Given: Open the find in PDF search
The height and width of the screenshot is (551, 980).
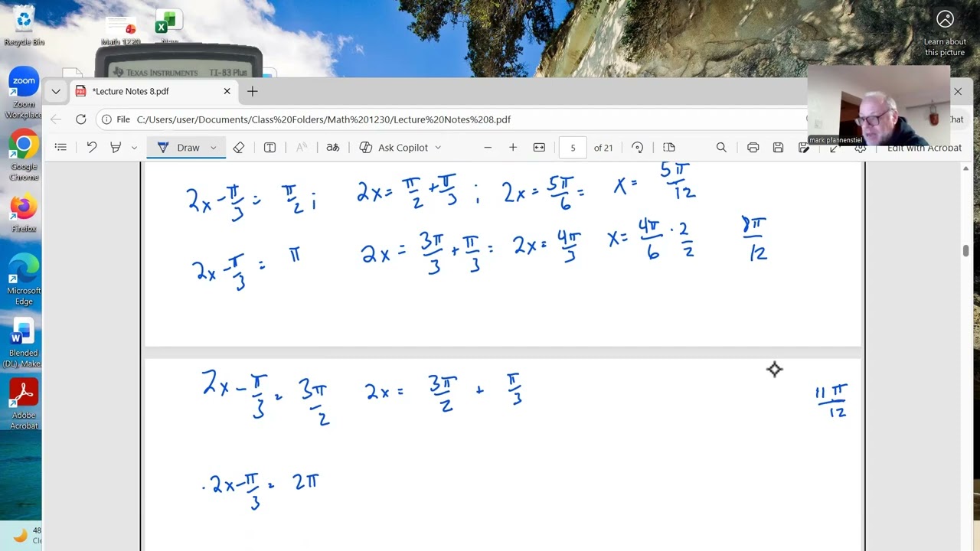Looking at the screenshot, I should (x=721, y=148).
